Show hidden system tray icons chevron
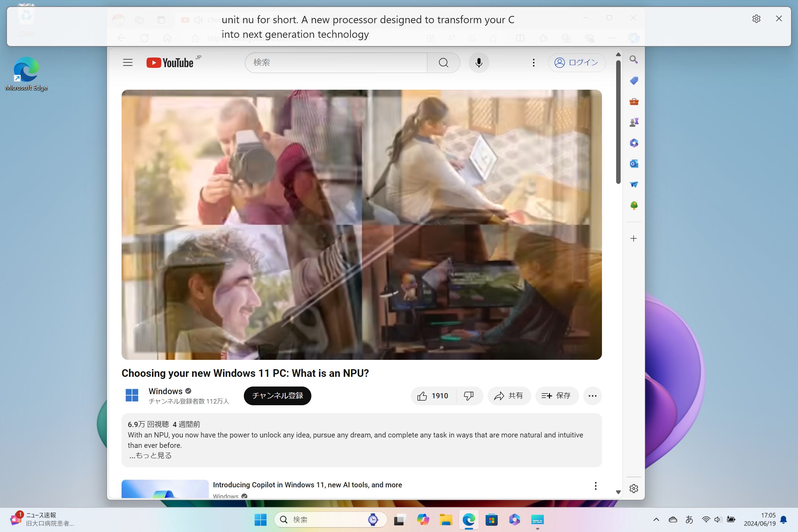798x532 pixels. tap(656, 520)
